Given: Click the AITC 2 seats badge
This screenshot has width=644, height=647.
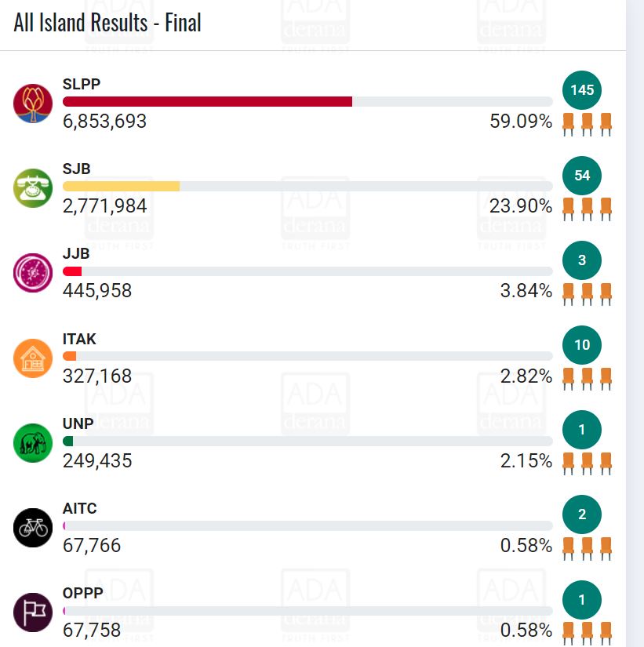Looking at the screenshot, I should (x=582, y=514).
